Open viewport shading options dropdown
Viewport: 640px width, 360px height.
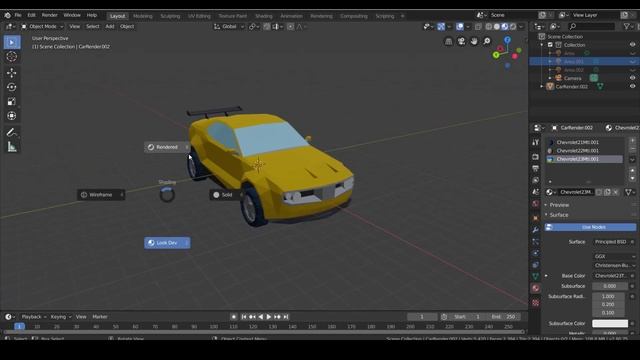click(x=521, y=27)
